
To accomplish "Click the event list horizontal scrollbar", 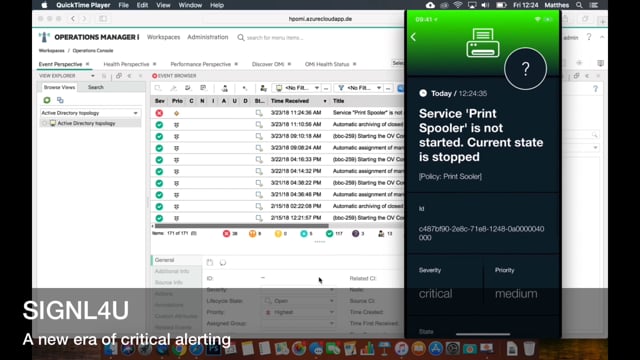I will [x=242, y=226].
